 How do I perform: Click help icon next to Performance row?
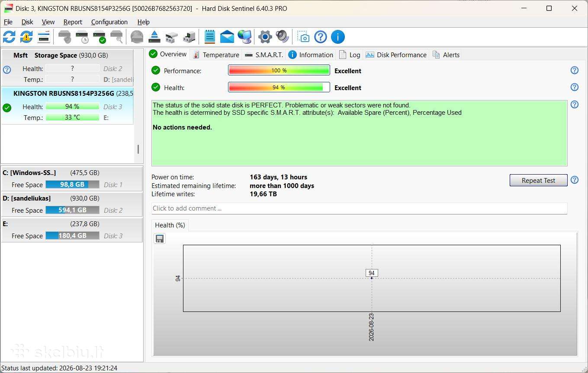[x=575, y=70]
